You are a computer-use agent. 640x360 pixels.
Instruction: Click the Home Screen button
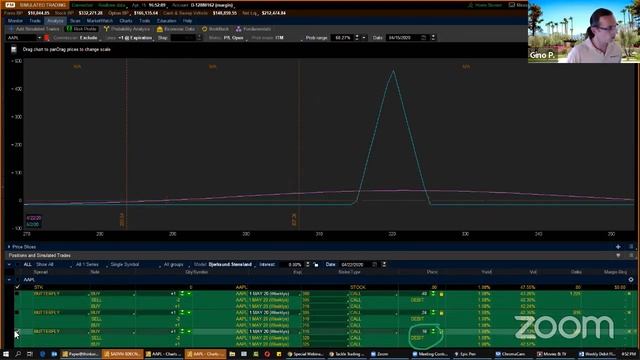484,5
